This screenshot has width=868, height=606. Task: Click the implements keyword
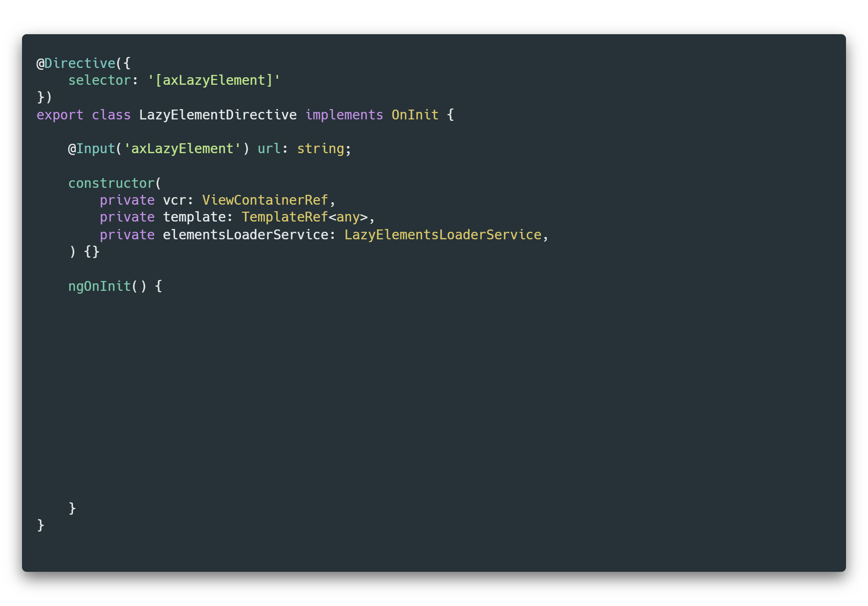344,115
